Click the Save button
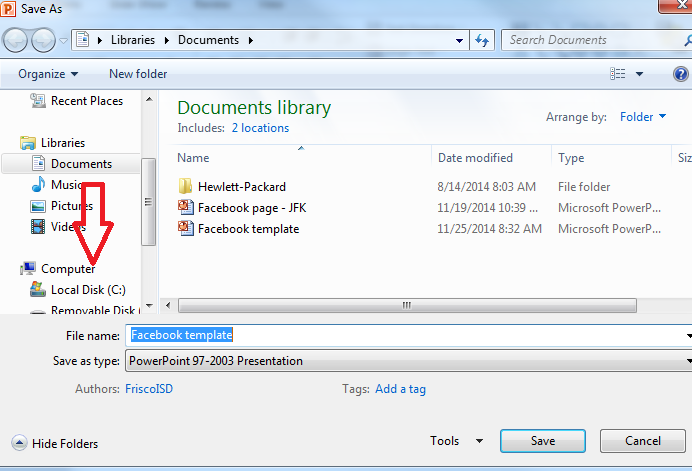 click(x=543, y=441)
